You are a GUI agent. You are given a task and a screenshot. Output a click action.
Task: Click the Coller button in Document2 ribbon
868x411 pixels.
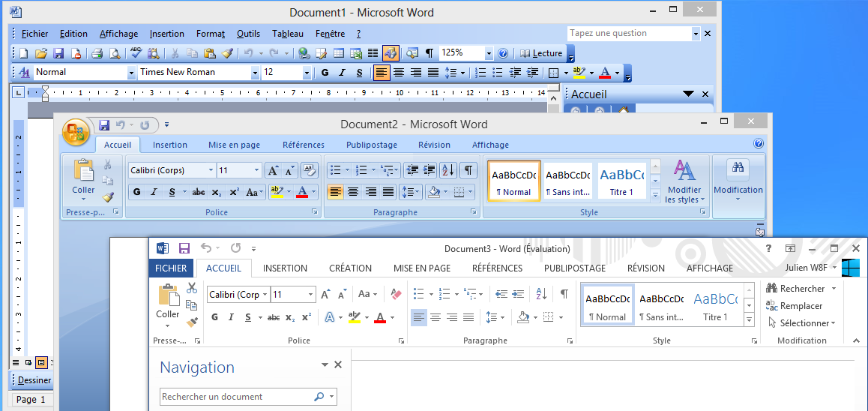[x=83, y=181]
